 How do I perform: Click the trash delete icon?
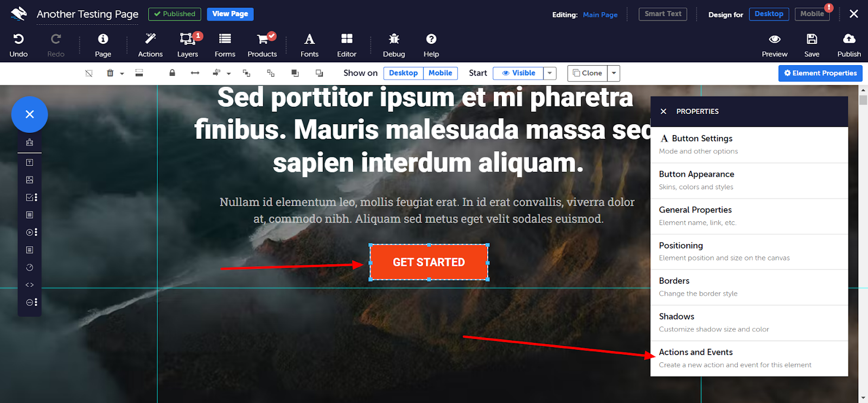(x=110, y=73)
